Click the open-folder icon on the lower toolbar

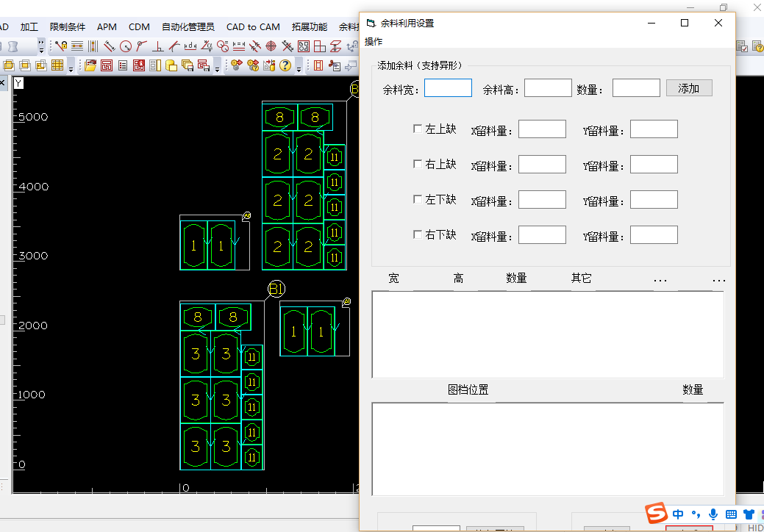(x=89, y=65)
